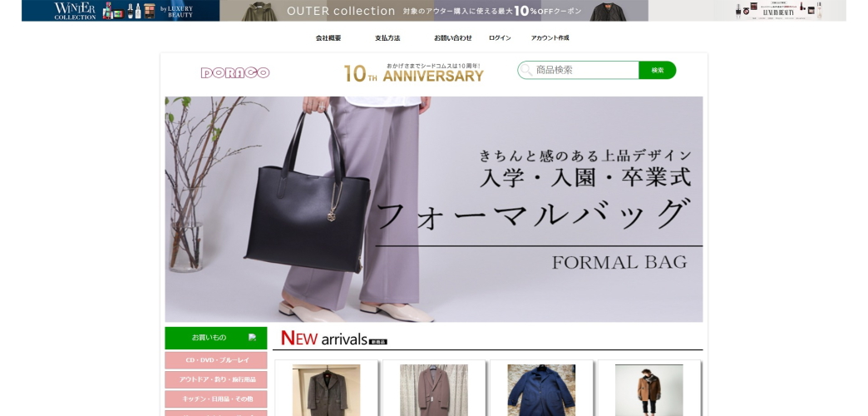Image resolution: width=868 pixels, height=416 pixels.
Task: Open the navy blue coat product thumbnail
Action: coord(541,390)
